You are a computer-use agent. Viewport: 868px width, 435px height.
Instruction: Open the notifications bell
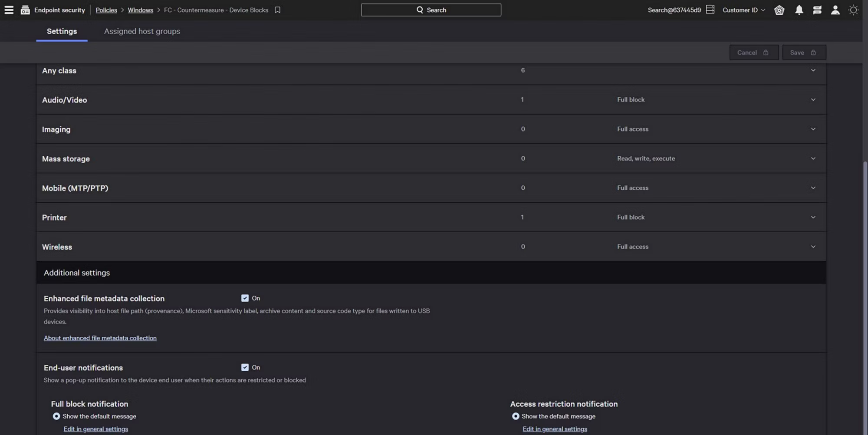click(799, 10)
